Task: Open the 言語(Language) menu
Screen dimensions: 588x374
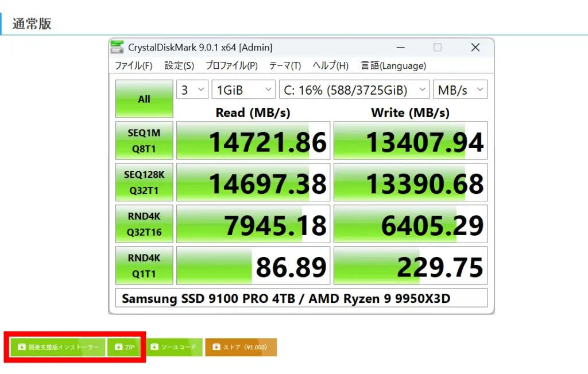Action: [x=393, y=66]
